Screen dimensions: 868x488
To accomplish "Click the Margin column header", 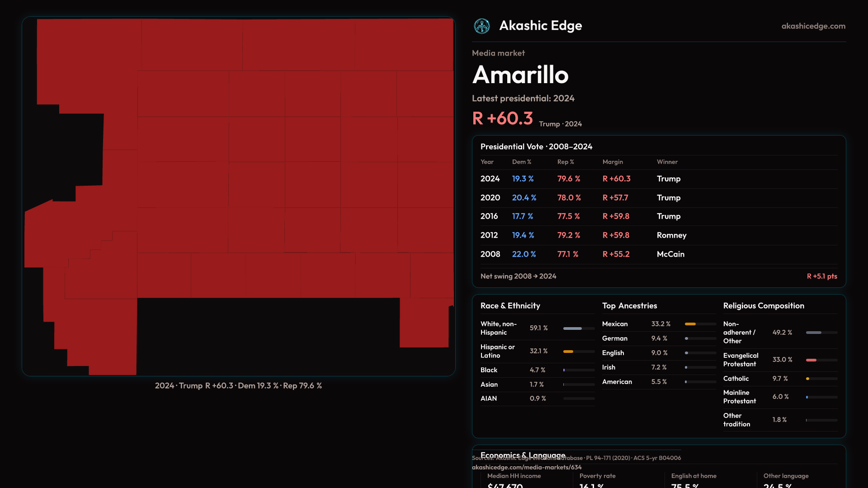I will 612,162.
